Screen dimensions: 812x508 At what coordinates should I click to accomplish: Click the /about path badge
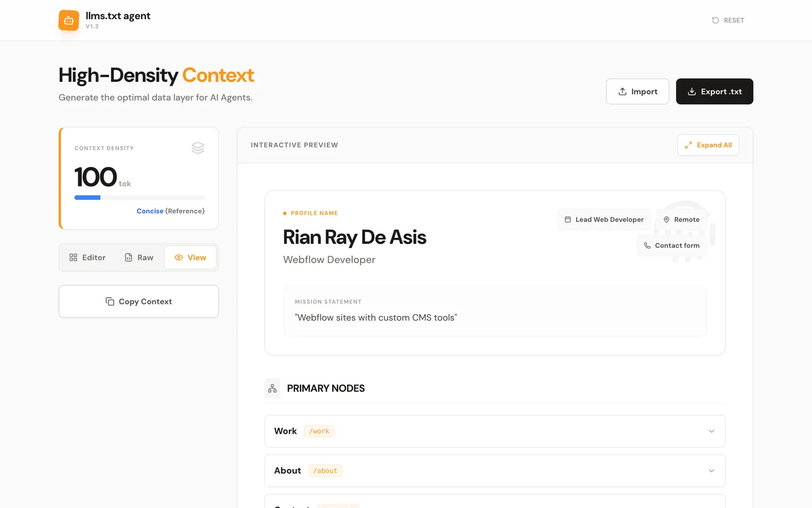pyautogui.click(x=325, y=471)
